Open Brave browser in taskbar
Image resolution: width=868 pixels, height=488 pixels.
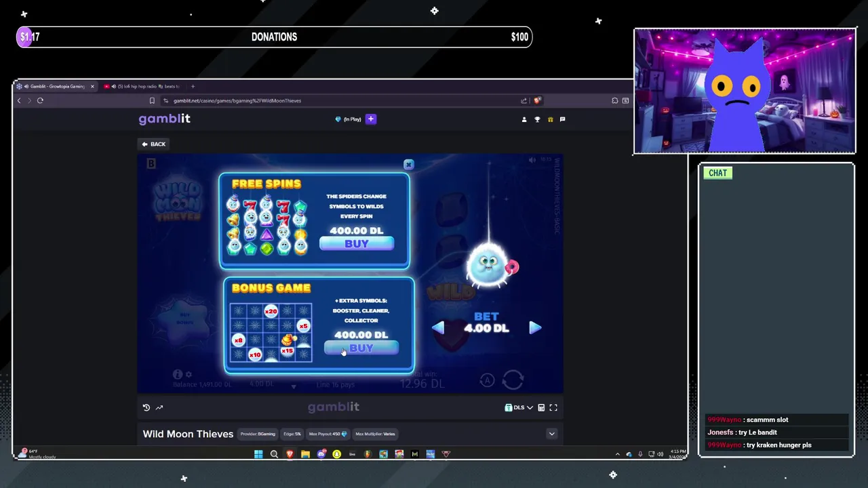click(290, 454)
